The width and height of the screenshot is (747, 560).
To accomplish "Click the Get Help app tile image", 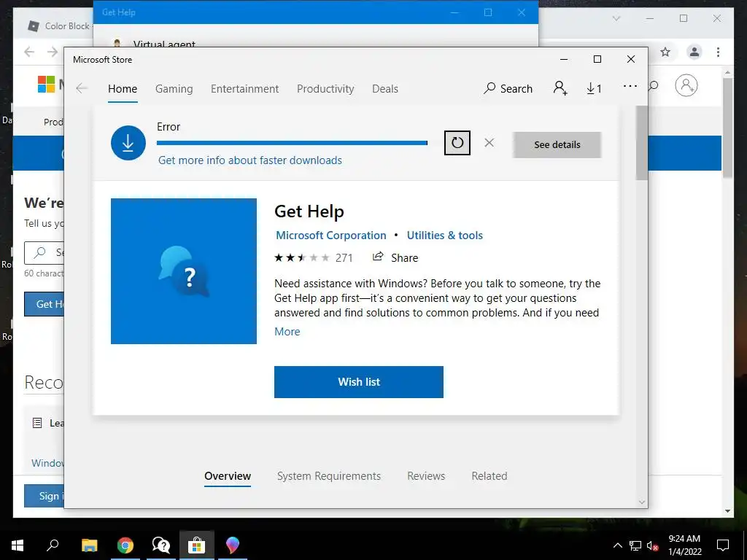I will (x=183, y=271).
